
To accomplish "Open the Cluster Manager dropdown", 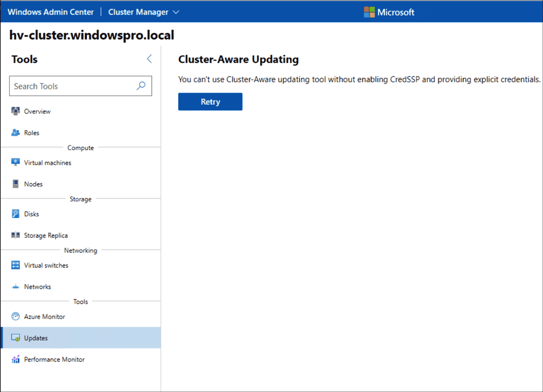I will pos(176,12).
